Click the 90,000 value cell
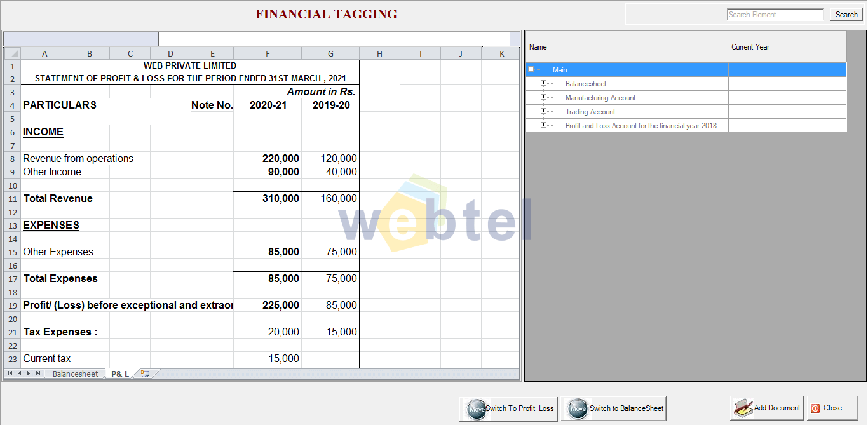This screenshot has height=425, width=868. (268, 172)
